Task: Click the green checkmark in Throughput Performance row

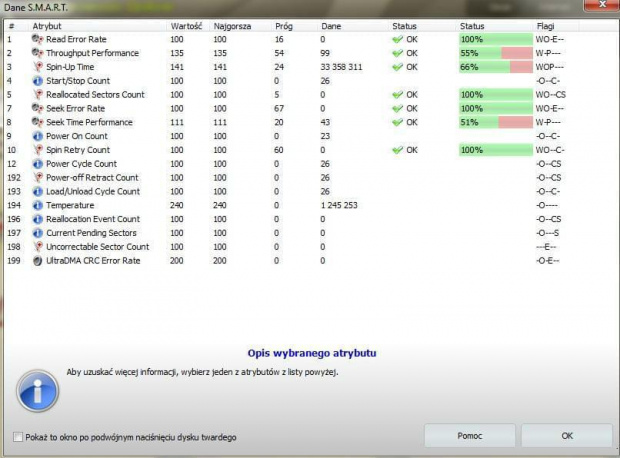Action: point(397,53)
